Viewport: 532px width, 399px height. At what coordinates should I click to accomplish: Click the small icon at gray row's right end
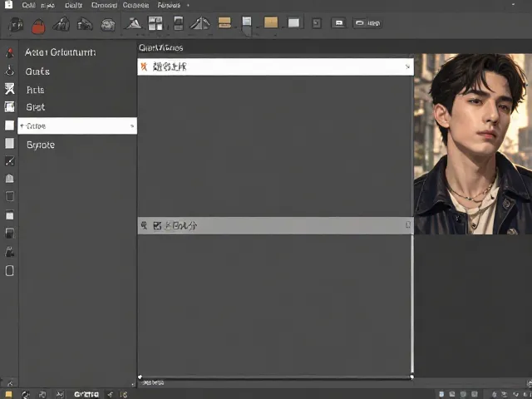pos(408,225)
